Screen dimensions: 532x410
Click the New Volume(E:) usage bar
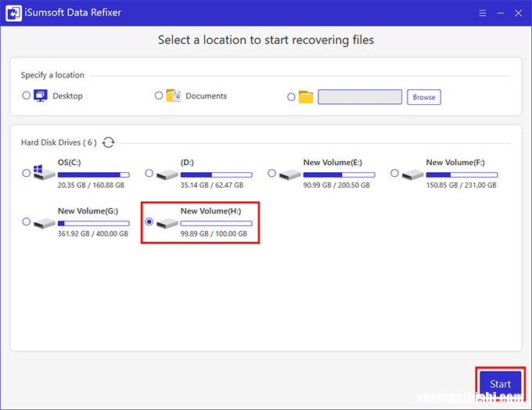pyautogui.click(x=340, y=174)
